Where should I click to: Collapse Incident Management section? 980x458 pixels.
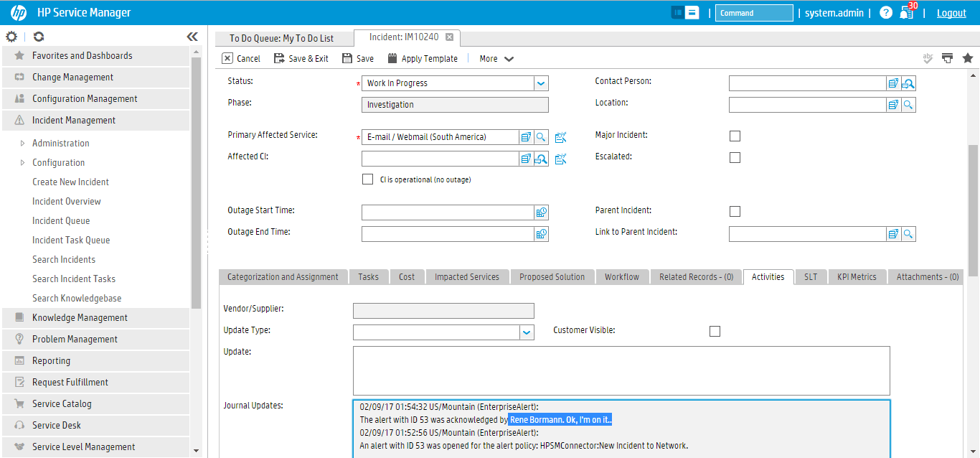95,121
